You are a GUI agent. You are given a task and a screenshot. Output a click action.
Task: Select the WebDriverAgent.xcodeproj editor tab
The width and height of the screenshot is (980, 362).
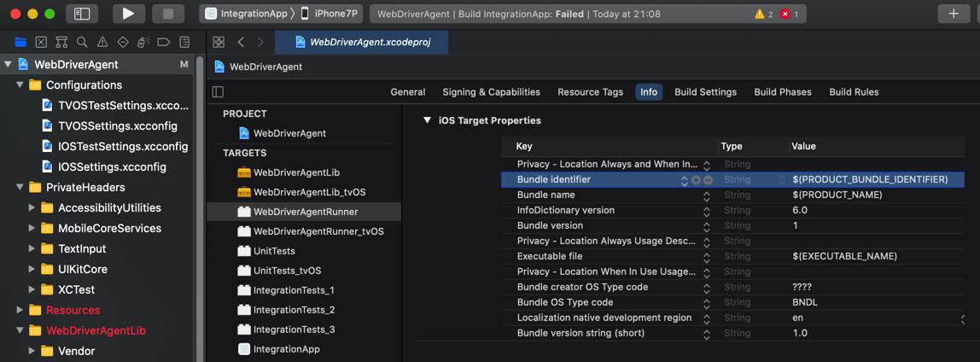[x=363, y=42]
